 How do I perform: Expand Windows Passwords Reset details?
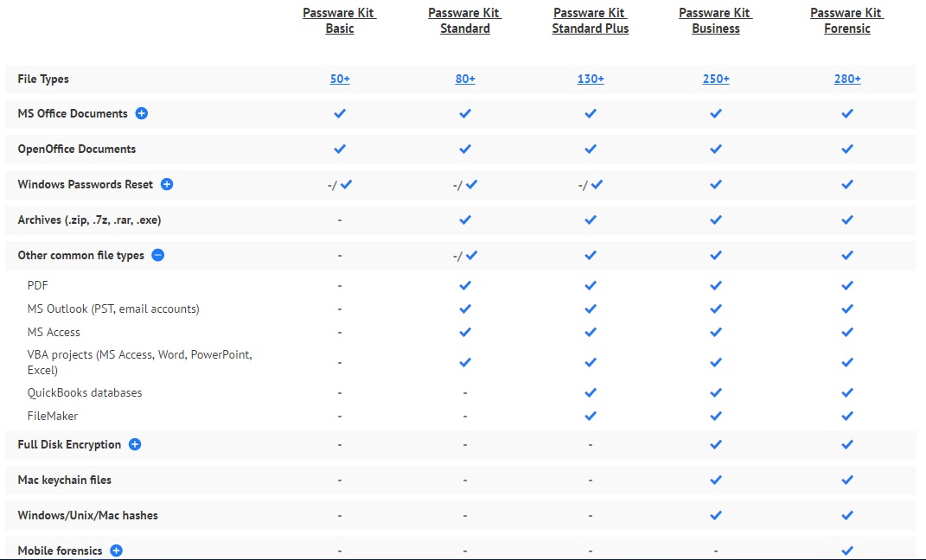point(167,184)
